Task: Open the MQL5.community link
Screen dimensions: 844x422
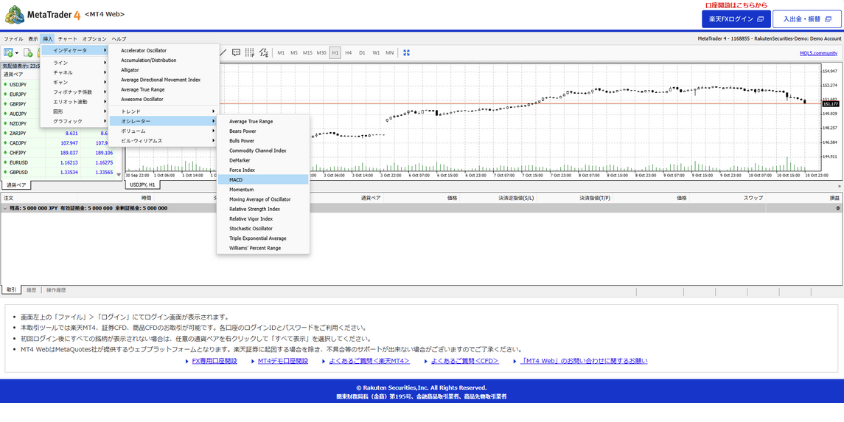Action: pos(818,53)
